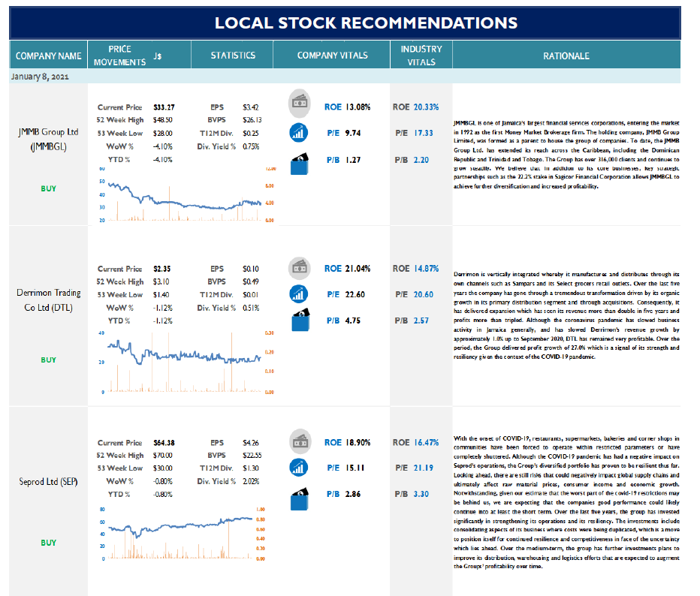Select JMMB Group Ltd (JMMBGL) company name
The width and height of the screenshot is (700, 596).
pyautogui.click(x=48, y=139)
